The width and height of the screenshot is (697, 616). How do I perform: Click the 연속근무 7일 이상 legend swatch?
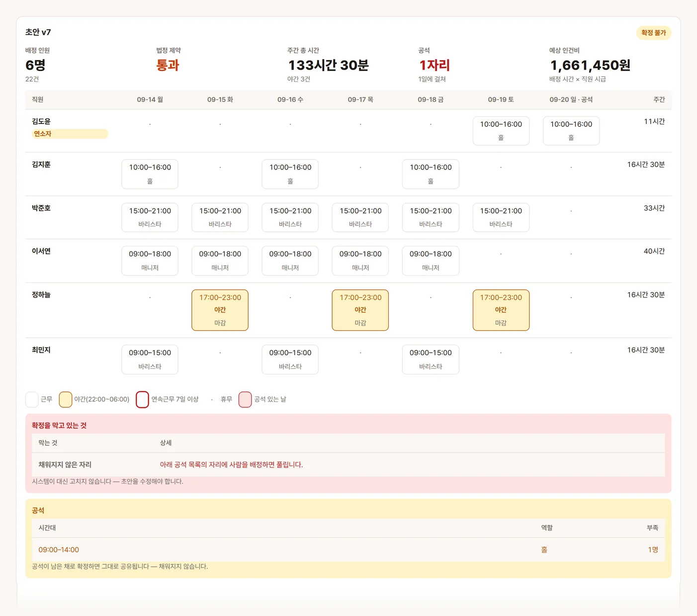pos(142,399)
